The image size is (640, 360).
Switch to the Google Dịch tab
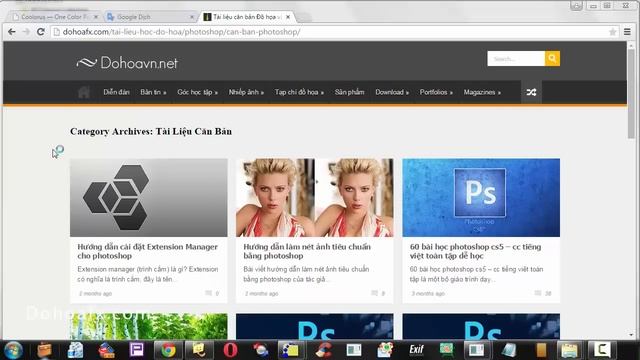click(149, 17)
